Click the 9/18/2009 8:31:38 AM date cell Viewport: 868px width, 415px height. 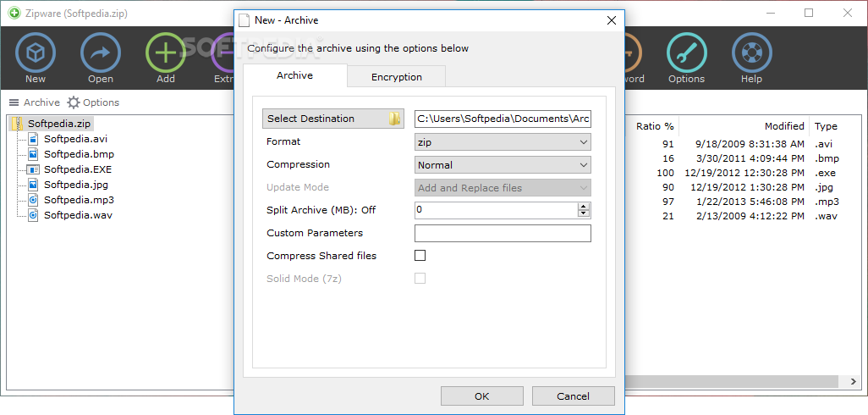tap(750, 144)
